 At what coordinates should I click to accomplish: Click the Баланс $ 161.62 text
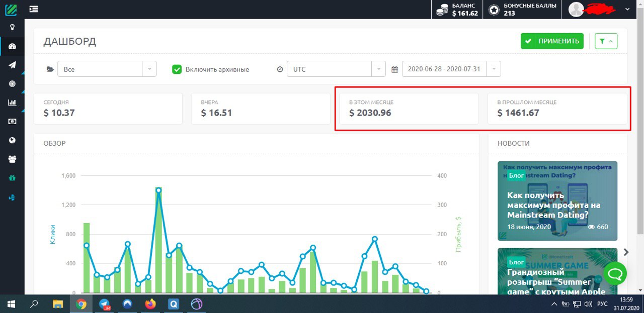pos(465,10)
